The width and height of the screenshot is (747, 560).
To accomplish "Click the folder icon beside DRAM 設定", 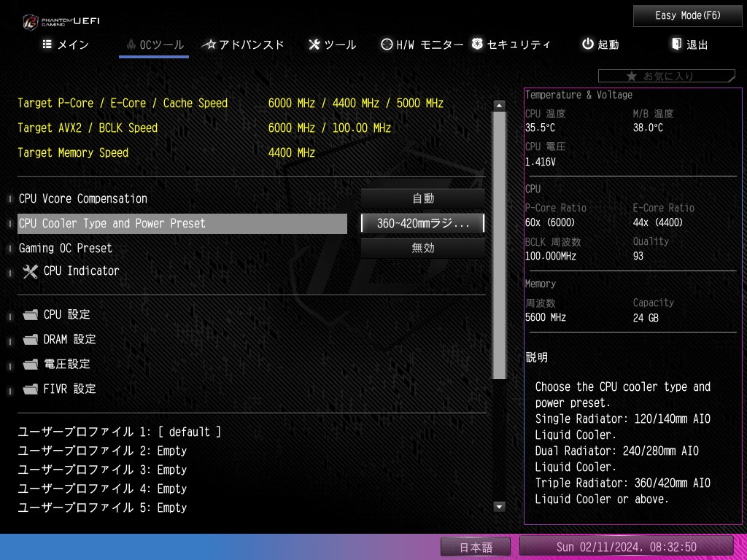I will click(x=30, y=340).
